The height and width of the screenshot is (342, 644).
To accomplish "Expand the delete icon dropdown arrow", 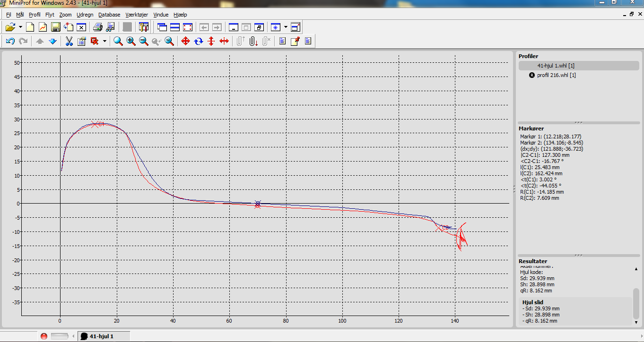I will [x=104, y=41].
